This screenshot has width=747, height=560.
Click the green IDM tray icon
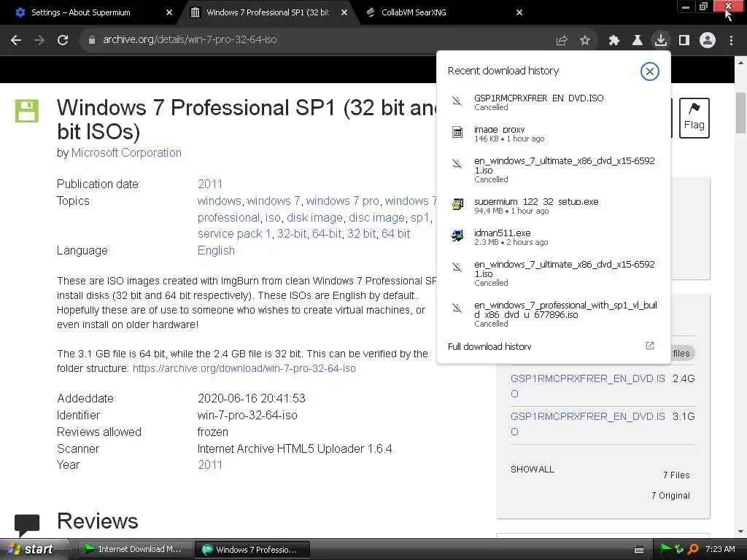665,549
